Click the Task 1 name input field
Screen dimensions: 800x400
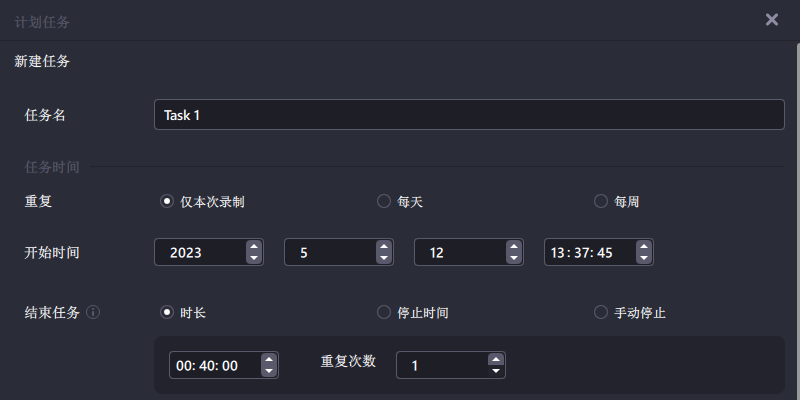469,114
